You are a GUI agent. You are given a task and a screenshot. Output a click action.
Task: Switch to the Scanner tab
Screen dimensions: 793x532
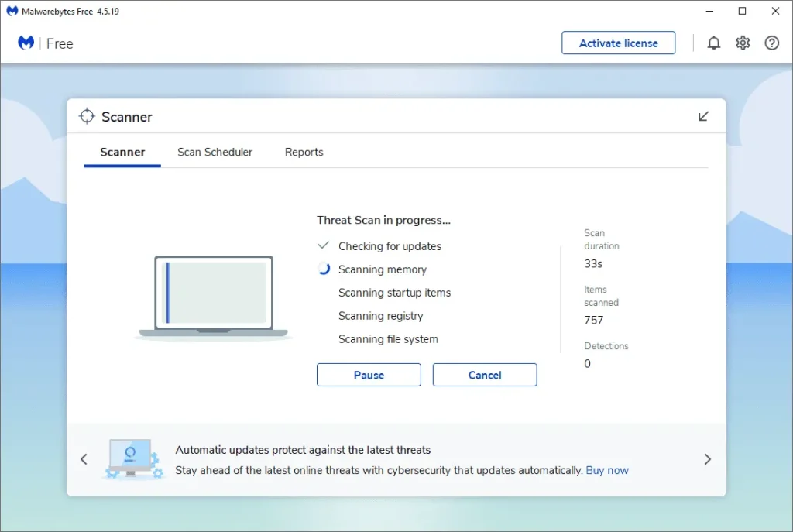pos(122,153)
